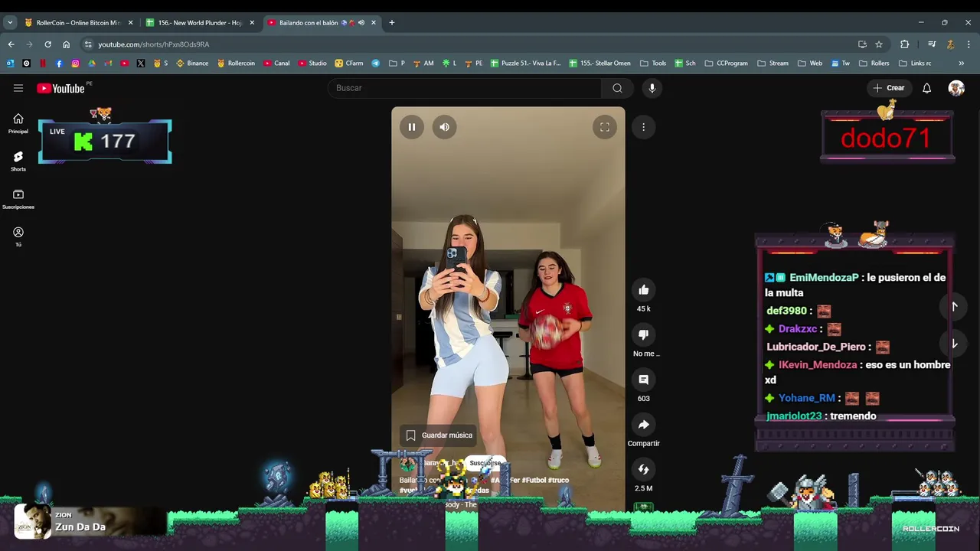Image resolution: width=980 pixels, height=551 pixels.
Task: Open the 603 comments panel
Action: click(644, 380)
